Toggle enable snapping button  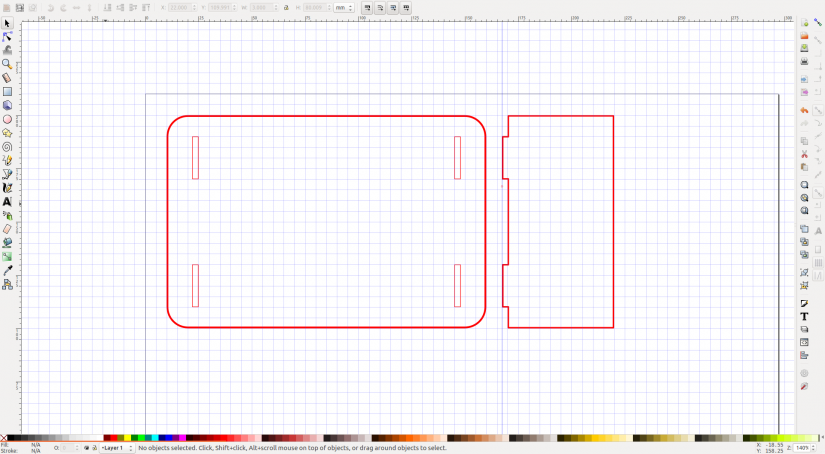click(818, 23)
